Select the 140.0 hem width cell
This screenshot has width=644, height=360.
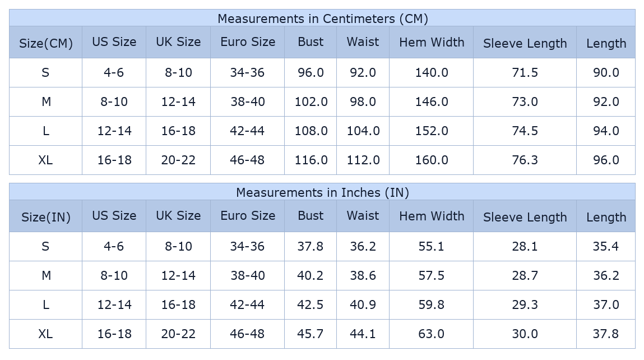[x=431, y=72]
